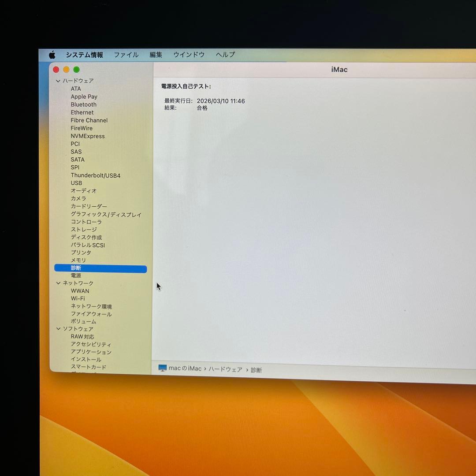Minimize the window with yellow button

click(66, 70)
